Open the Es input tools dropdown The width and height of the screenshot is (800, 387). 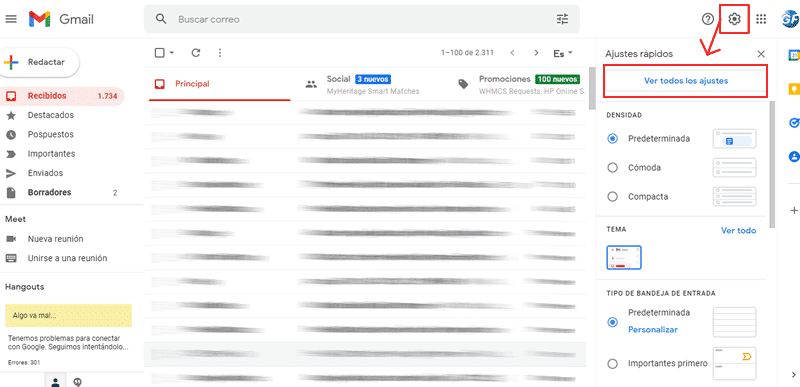point(563,53)
